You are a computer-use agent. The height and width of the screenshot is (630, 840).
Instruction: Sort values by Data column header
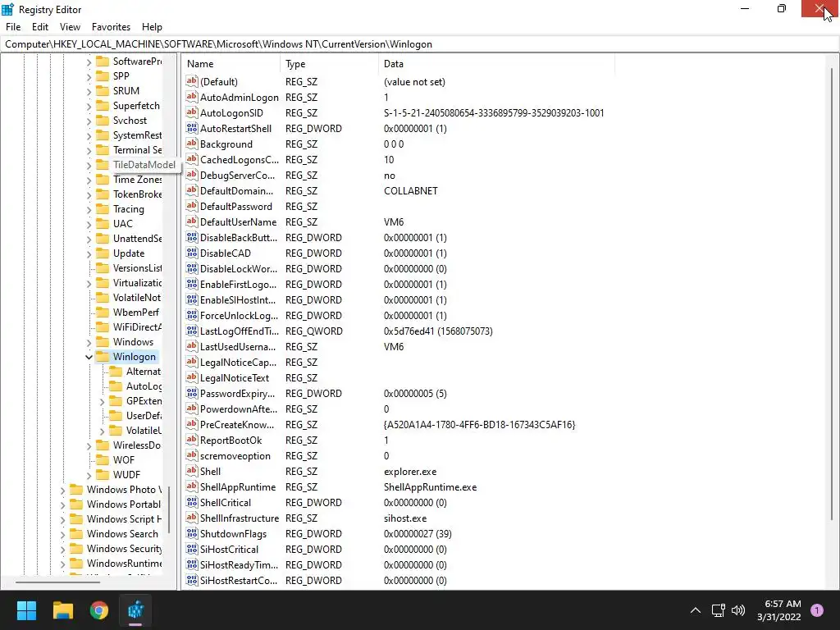tap(496, 64)
